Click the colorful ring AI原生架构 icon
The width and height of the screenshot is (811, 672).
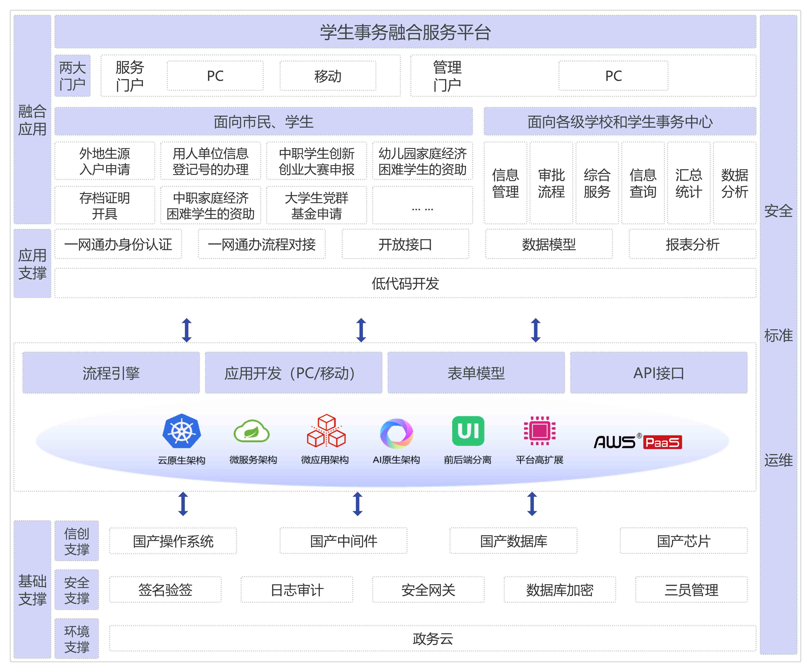(x=396, y=433)
